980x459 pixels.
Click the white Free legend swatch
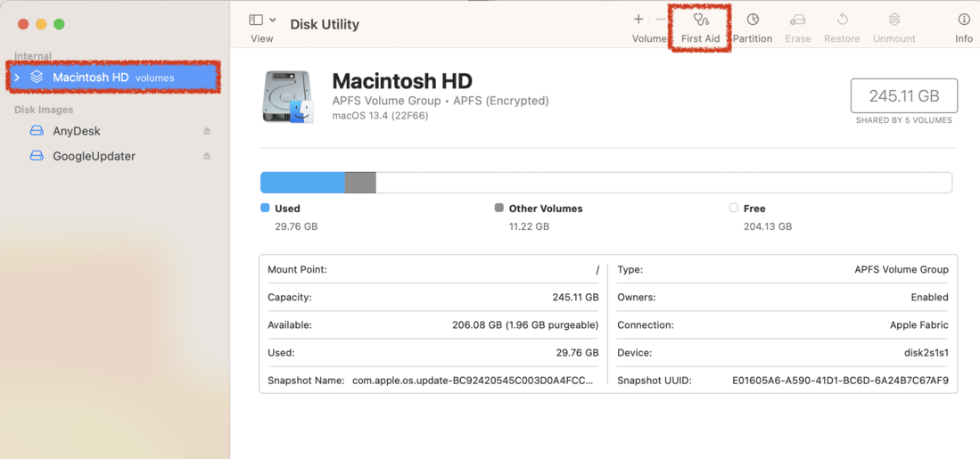[734, 208]
